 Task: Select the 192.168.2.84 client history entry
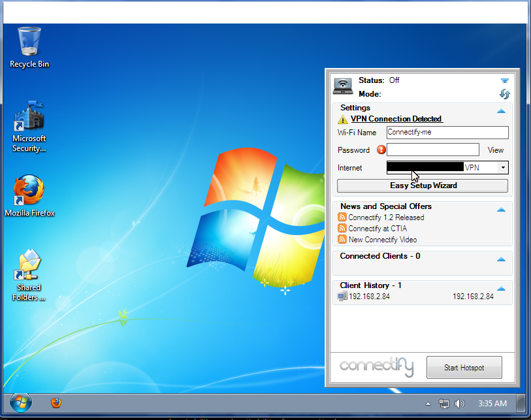point(415,297)
